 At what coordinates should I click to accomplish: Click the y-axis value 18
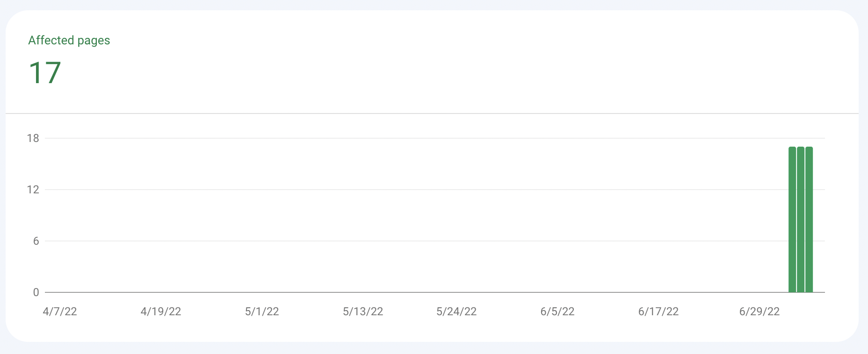coord(33,138)
